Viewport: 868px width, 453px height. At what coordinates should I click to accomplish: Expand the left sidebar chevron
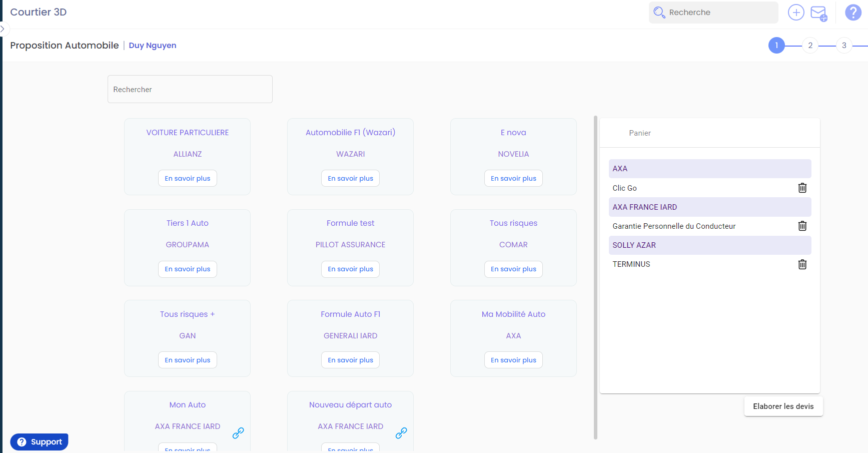[x=3, y=29]
